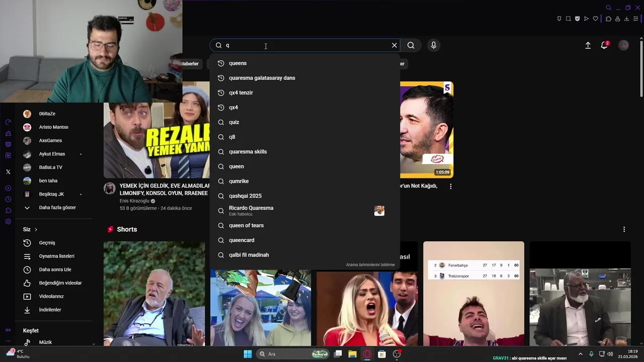Click the Windows taskbar search box
Viewport: 644px width, 362px height.
click(293, 354)
